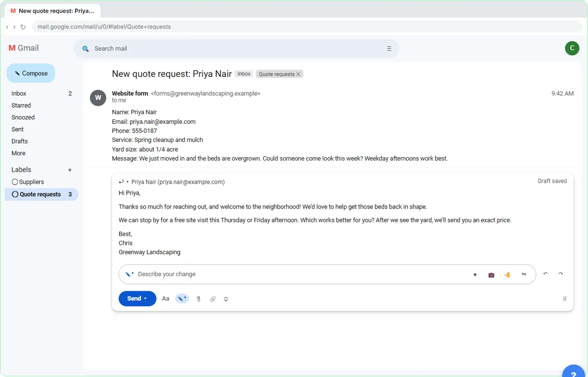Show details under 'to me'

(x=119, y=100)
